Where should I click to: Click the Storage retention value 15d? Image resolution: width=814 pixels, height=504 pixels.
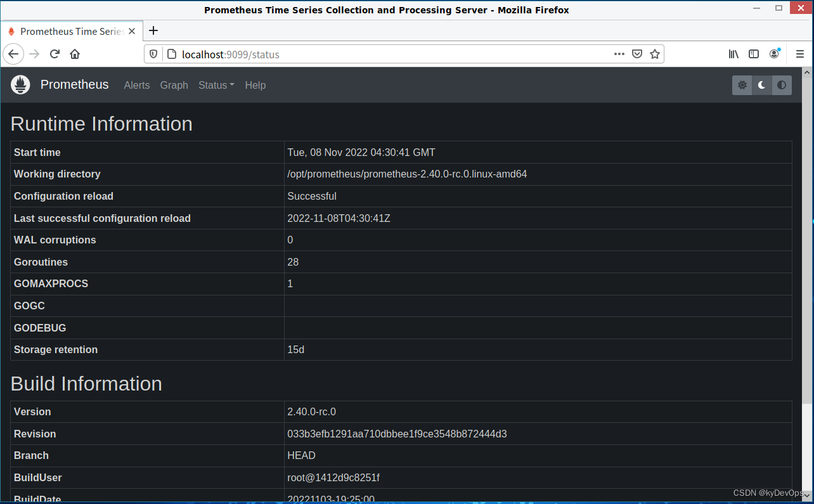296,349
